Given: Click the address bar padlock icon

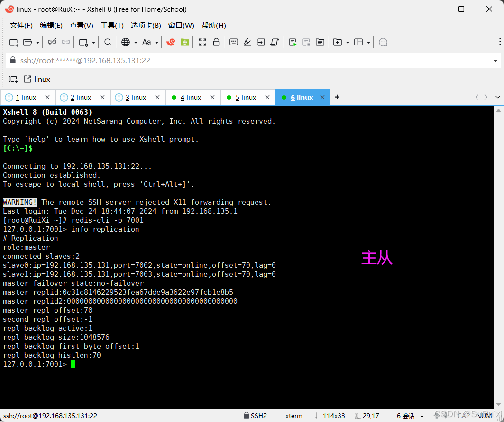Looking at the screenshot, I should (x=13, y=60).
